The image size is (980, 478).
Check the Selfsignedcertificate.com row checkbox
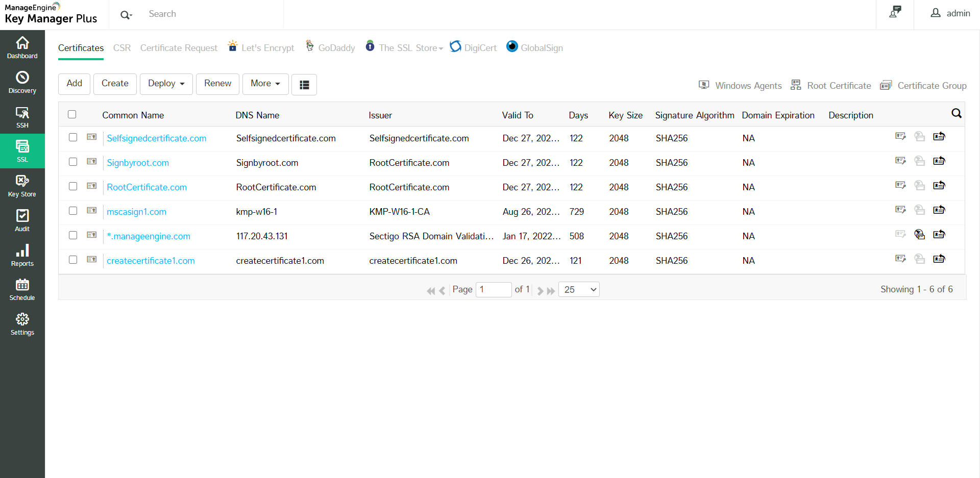click(x=73, y=138)
